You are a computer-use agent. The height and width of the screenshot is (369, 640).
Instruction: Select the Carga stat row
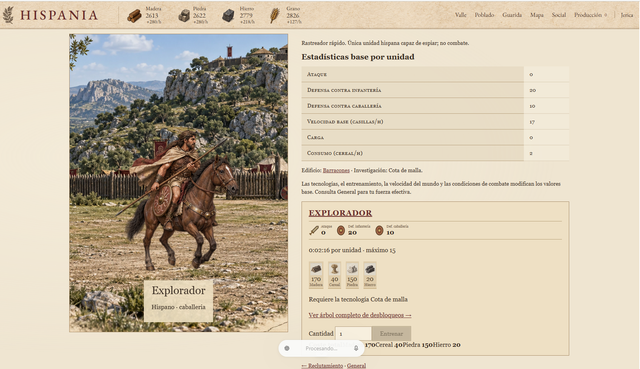(x=435, y=137)
